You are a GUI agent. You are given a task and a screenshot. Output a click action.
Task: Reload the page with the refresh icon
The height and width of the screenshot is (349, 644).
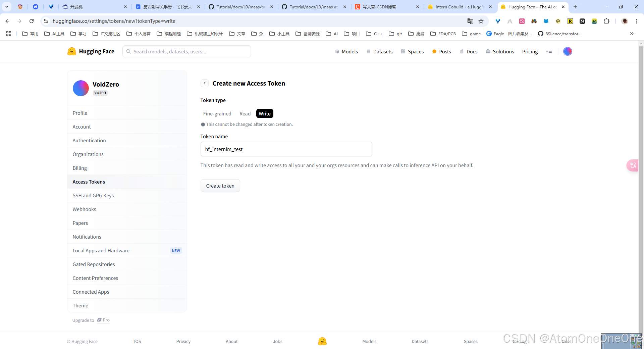[x=32, y=21]
